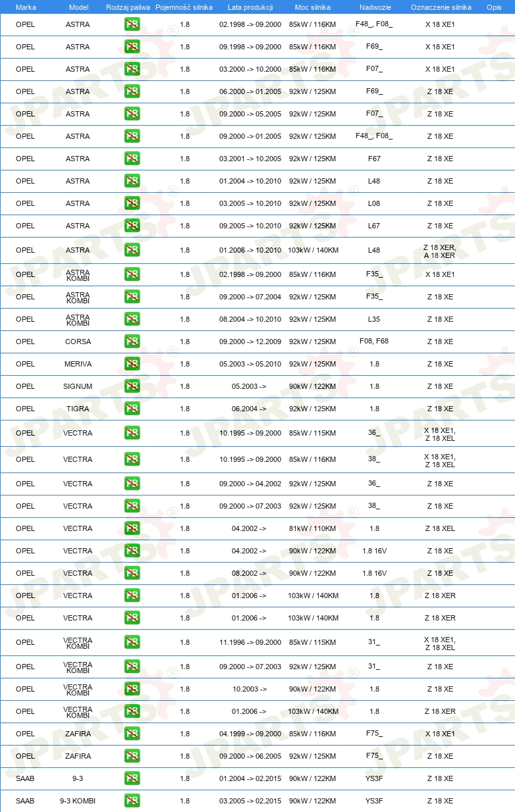This screenshot has width=515, height=812.
Task: Click fuel icon in VECTRA KOMBI 103kW / 140KM row
Action: [x=132, y=711]
